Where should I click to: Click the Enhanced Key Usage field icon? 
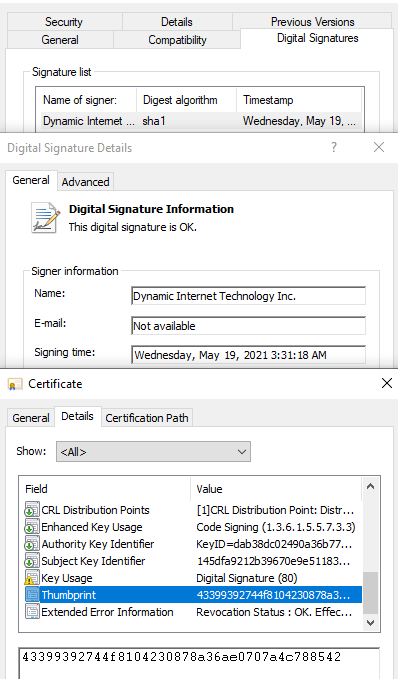(32, 527)
